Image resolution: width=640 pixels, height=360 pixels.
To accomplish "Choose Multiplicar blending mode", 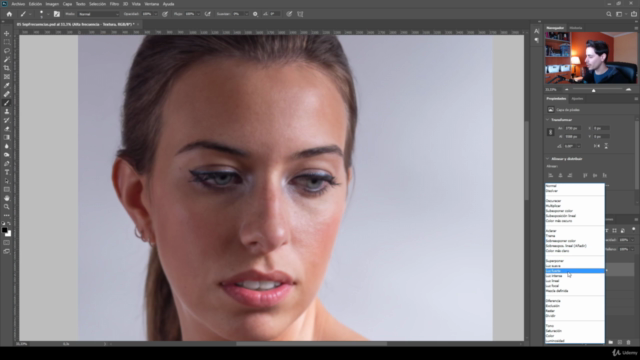I will pos(575,206).
